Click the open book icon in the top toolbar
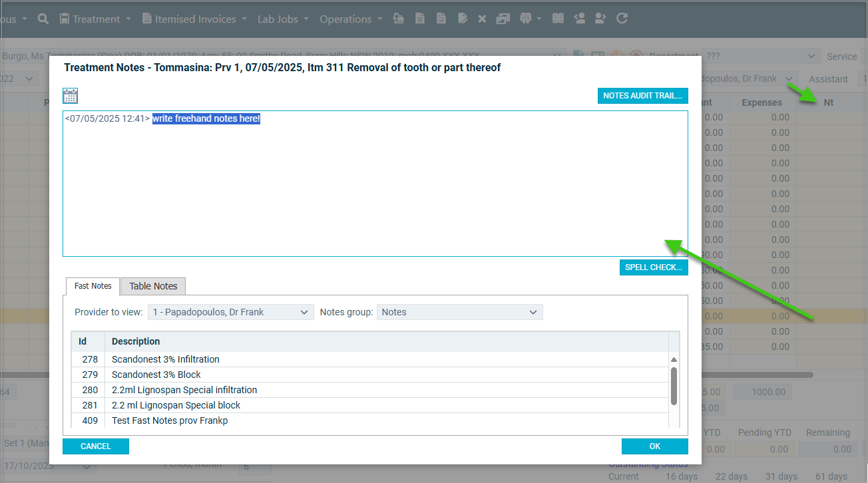This screenshot has width=868, height=483. click(x=558, y=19)
